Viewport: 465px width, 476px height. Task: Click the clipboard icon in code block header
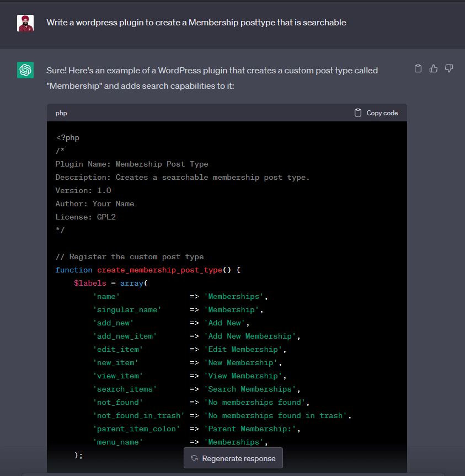[358, 113]
